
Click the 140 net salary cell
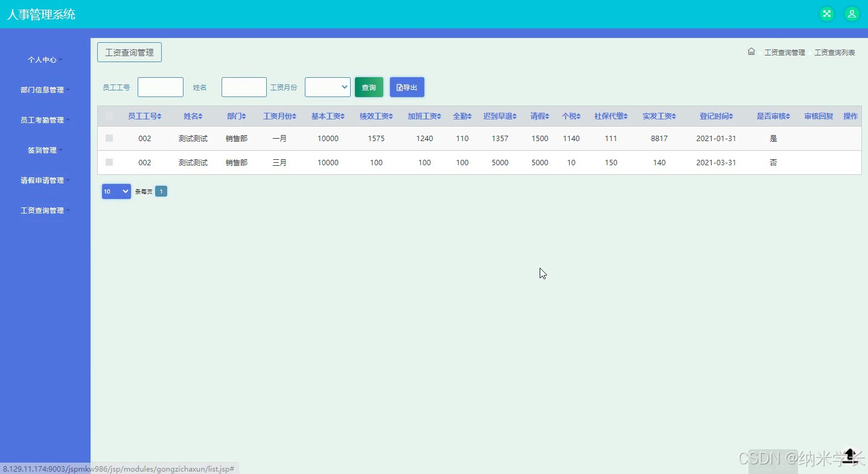659,163
